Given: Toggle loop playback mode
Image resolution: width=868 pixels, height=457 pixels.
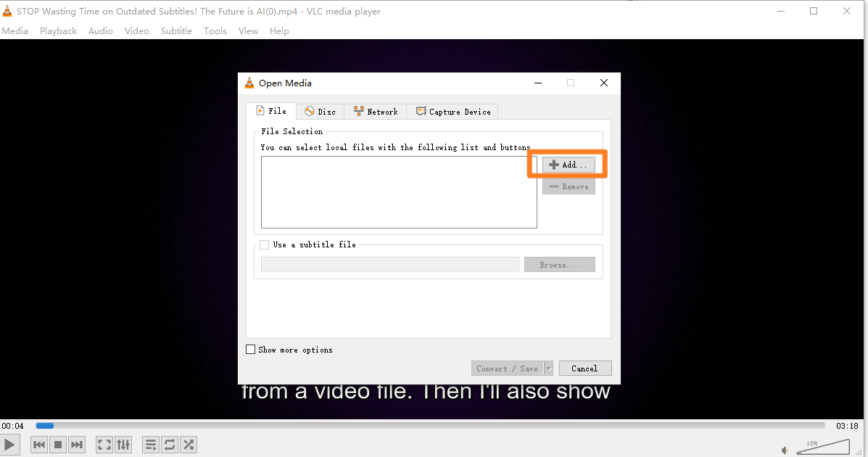Looking at the screenshot, I should (169, 444).
